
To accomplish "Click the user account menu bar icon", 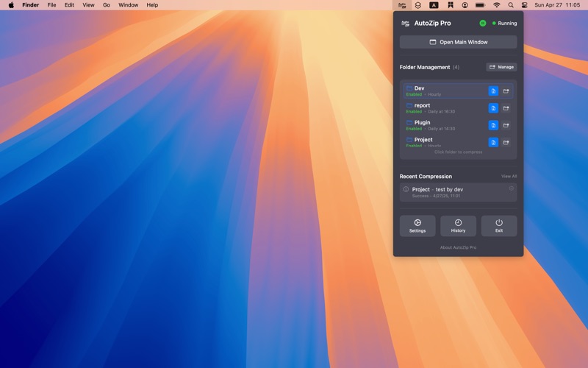I will [465, 5].
